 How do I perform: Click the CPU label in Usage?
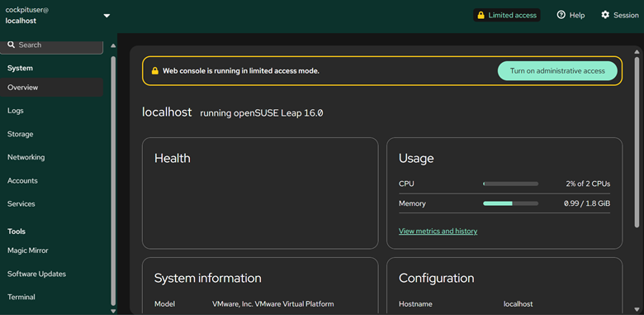(406, 184)
